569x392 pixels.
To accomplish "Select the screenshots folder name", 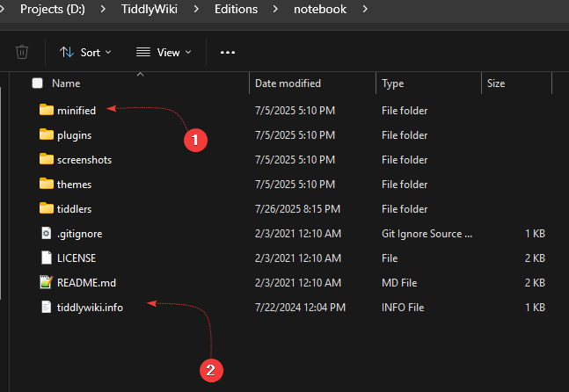I will [x=84, y=160].
